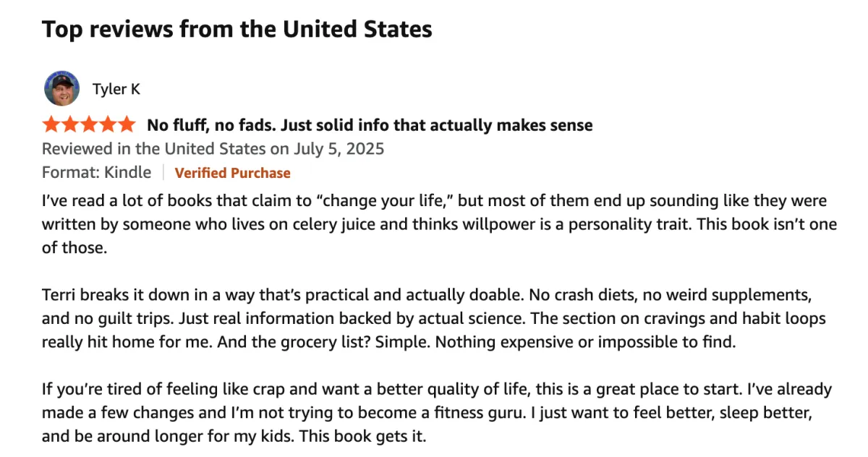Click the 'Format: Kindle' label
868x457 pixels.
pos(97,173)
